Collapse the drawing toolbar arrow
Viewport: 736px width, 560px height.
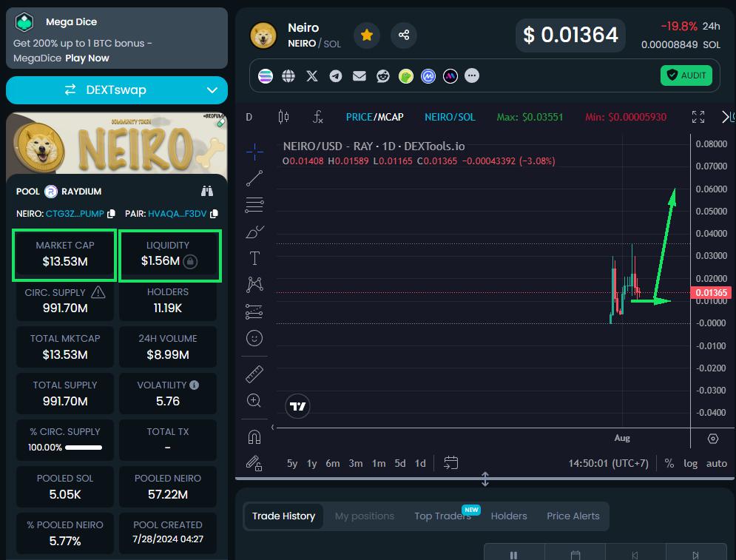point(273,427)
